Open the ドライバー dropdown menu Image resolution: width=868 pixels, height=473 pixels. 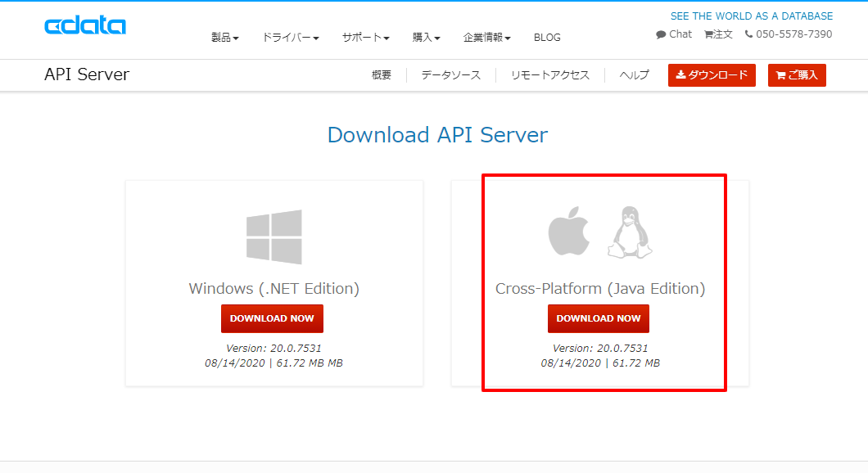(290, 38)
